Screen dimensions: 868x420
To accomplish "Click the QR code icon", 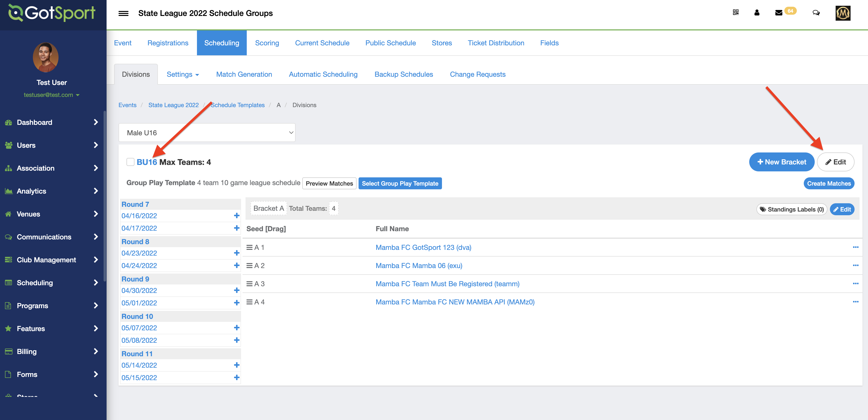I will pyautogui.click(x=736, y=12).
